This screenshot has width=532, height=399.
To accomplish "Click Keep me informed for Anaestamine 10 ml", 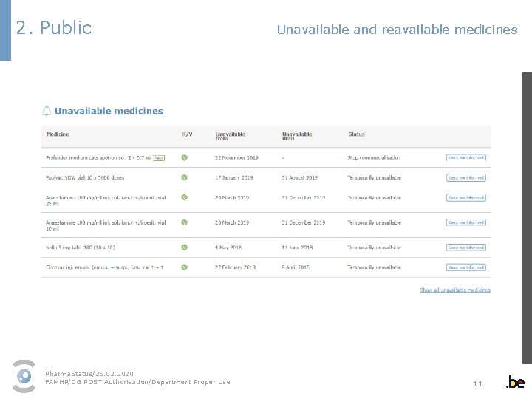I will tap(465, 222).
